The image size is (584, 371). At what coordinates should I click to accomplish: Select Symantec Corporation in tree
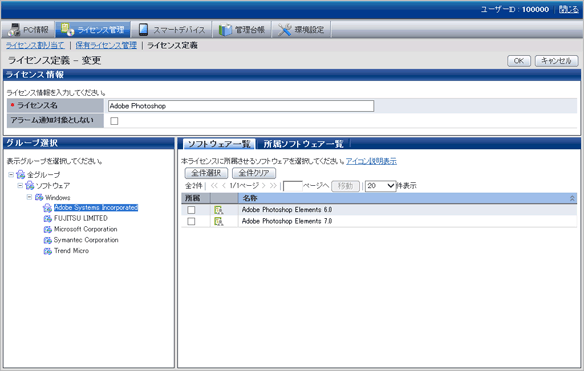pos(86,240)
